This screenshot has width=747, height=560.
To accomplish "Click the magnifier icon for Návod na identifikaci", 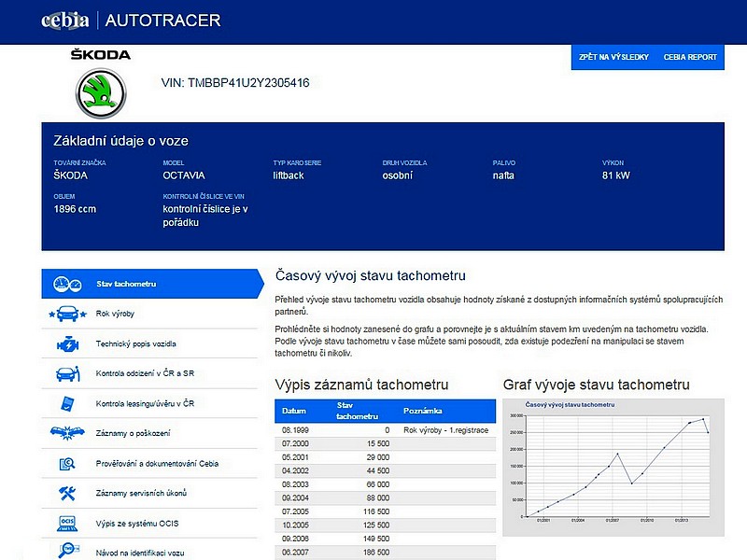I will click(x=68, y=551).
